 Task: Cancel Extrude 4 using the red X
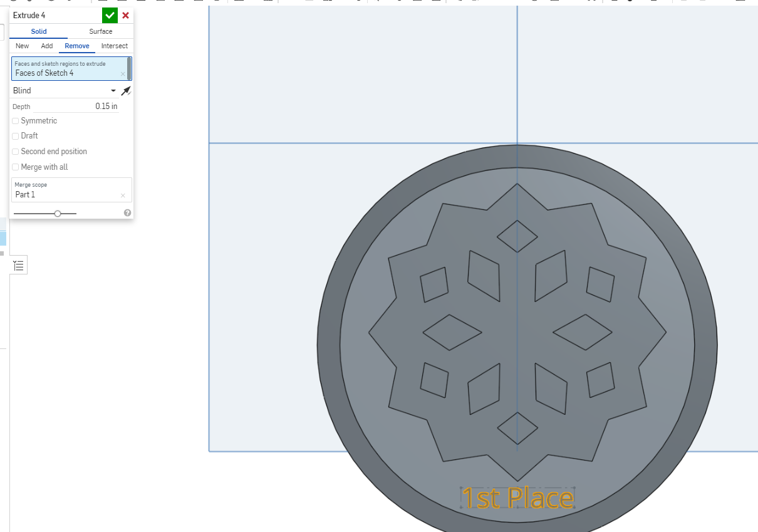pos(125,15)
